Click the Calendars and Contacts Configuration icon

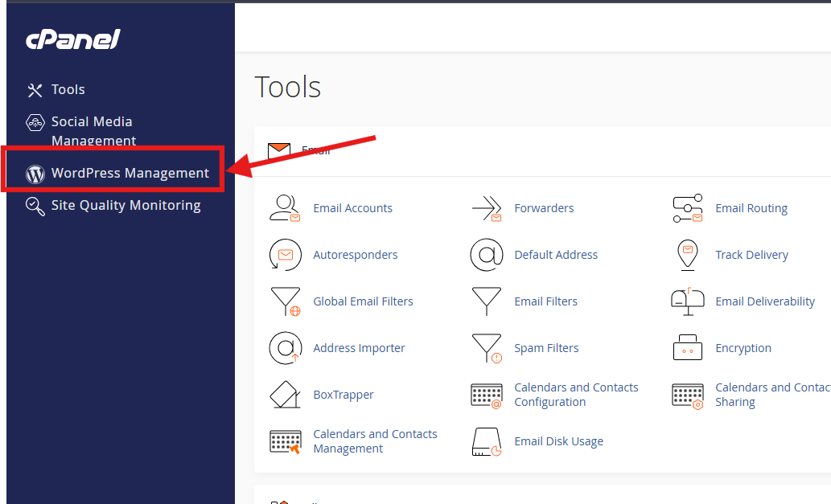pyautogui.click(x=487, y=396)
